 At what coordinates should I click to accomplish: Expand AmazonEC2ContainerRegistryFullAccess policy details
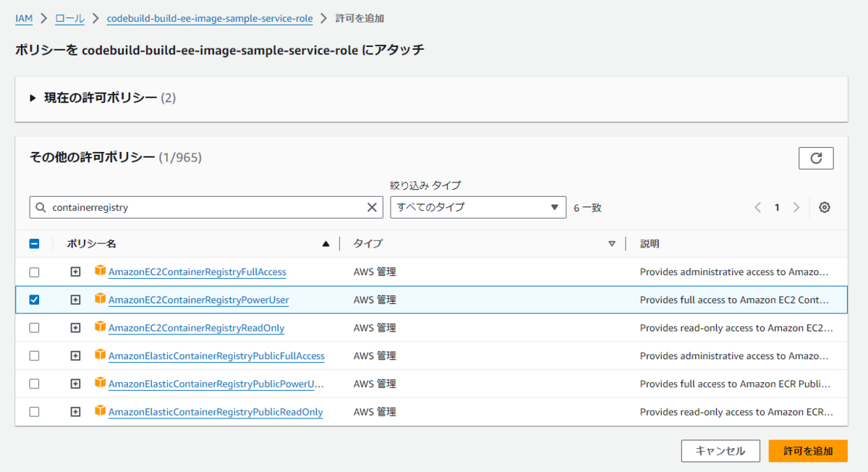pos(75,272)
